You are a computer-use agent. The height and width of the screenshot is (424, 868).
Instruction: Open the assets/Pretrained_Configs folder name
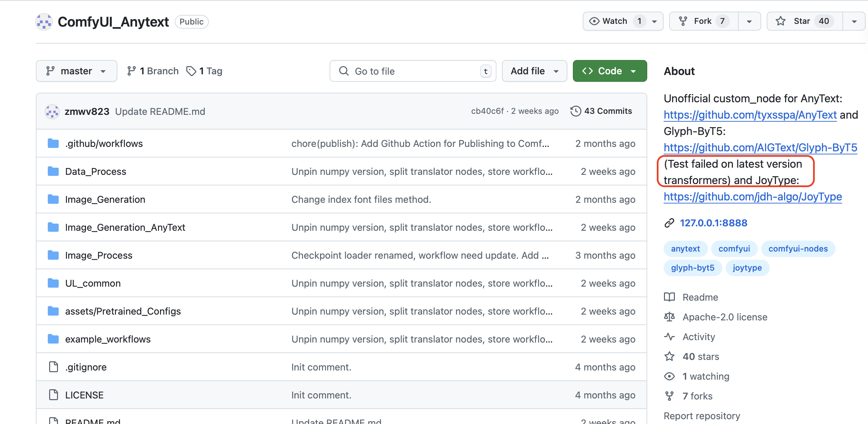pos(123,311)
